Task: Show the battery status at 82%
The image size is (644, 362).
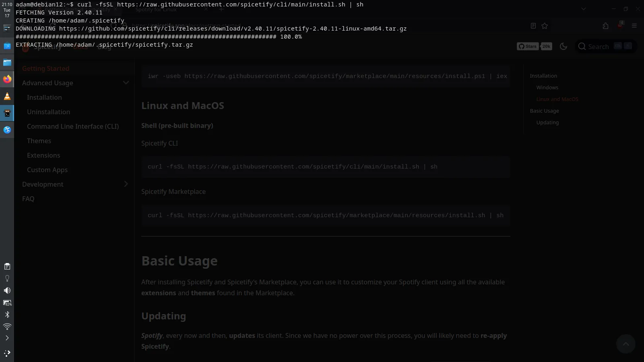Action: pyautogui.click(x=7, y=302)
